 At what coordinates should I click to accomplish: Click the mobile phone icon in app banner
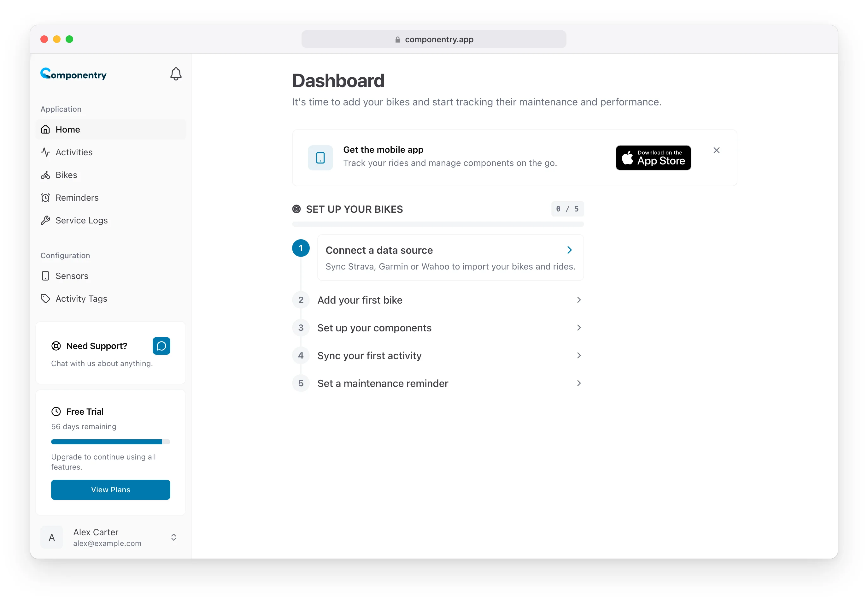point(320,157)
